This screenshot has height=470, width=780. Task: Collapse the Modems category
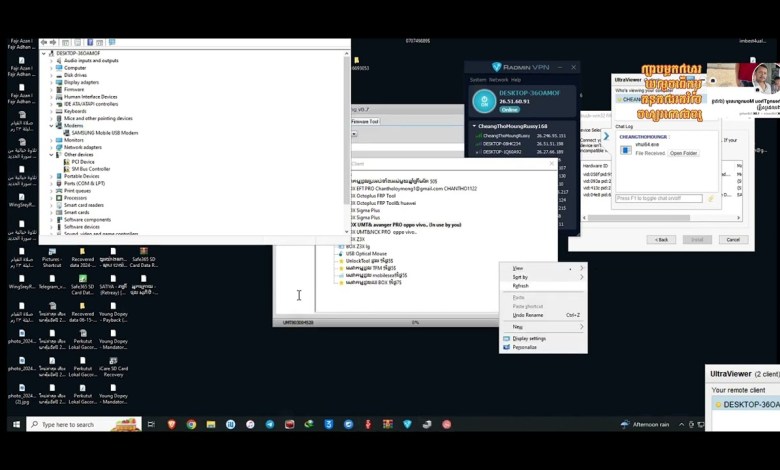(51, 125)
